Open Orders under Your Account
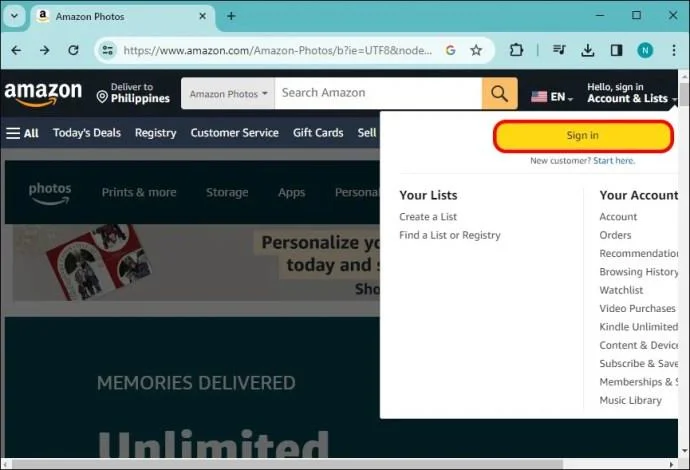Viewport: 690px width, 470px height. click(x=615, y=235)
